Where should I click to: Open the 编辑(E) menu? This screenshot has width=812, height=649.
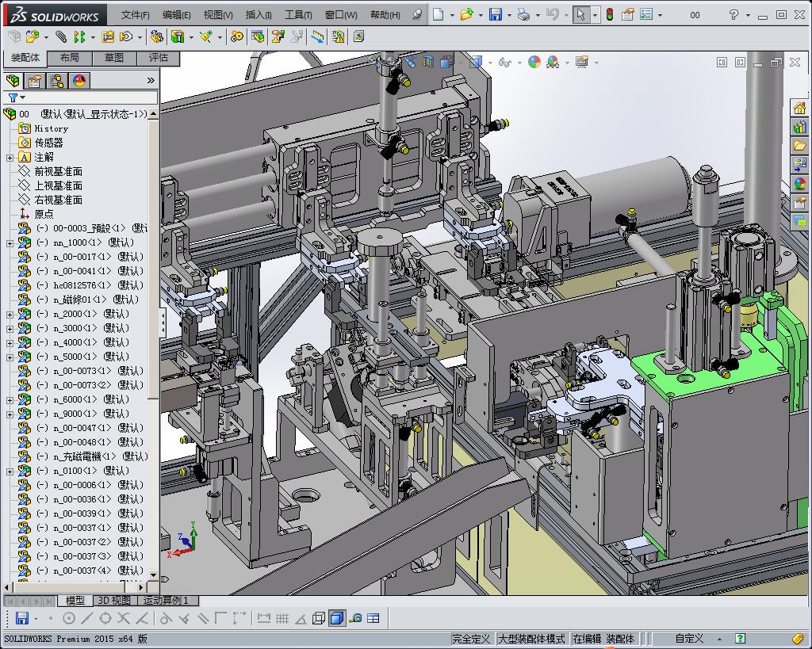[177, 15]
